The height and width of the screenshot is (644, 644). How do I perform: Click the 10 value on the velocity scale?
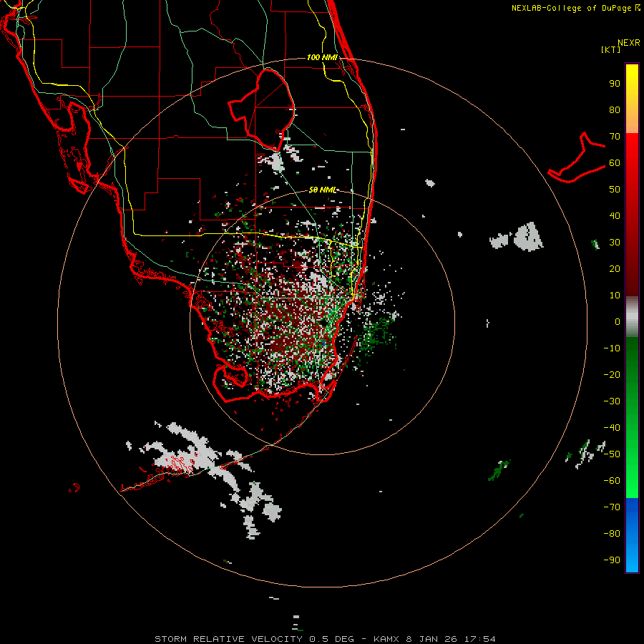coord(615,296)
